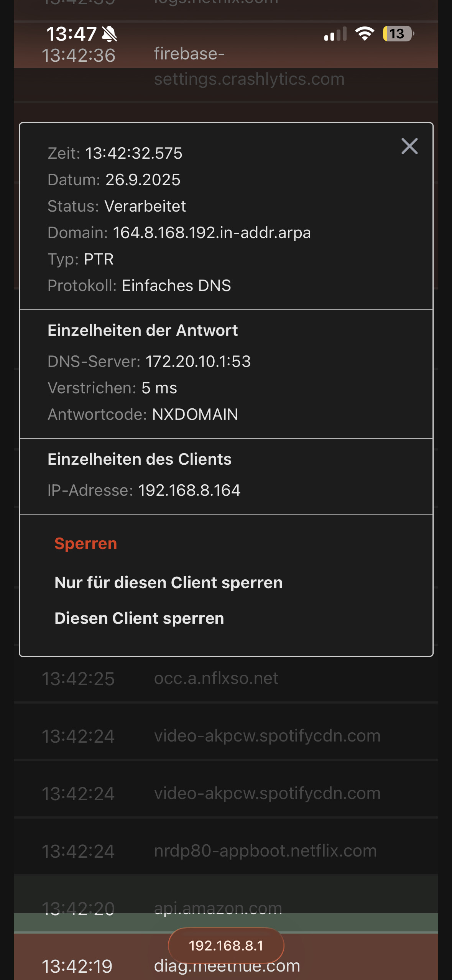Close the query details popup
The width and height of the screenshot is (452, 980).
point(409,146)
